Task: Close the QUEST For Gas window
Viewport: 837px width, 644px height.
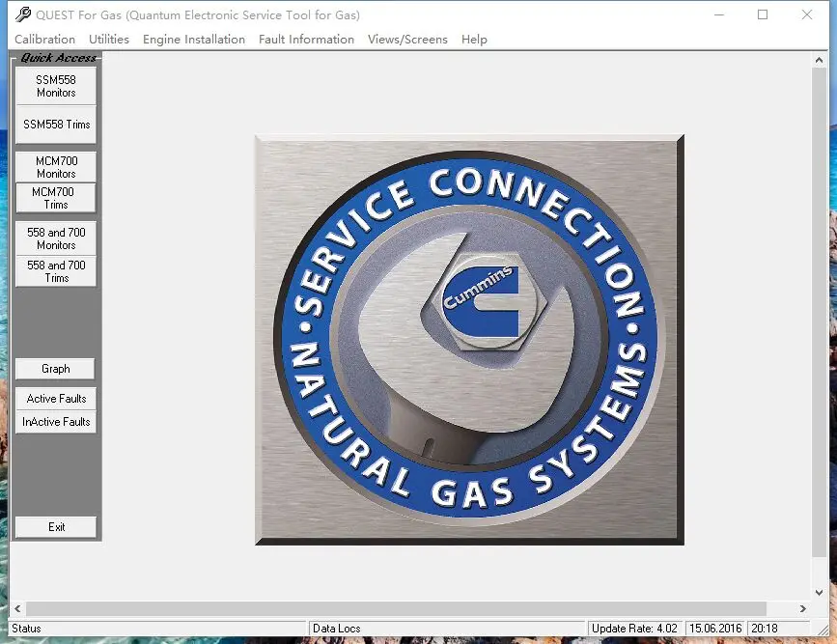Action: pos(807,14)
